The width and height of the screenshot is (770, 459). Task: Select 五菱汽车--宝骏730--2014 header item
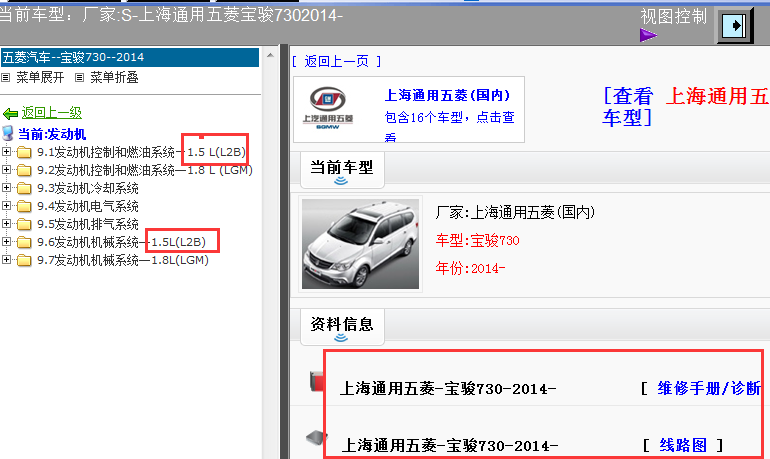[x=130, y=57]
